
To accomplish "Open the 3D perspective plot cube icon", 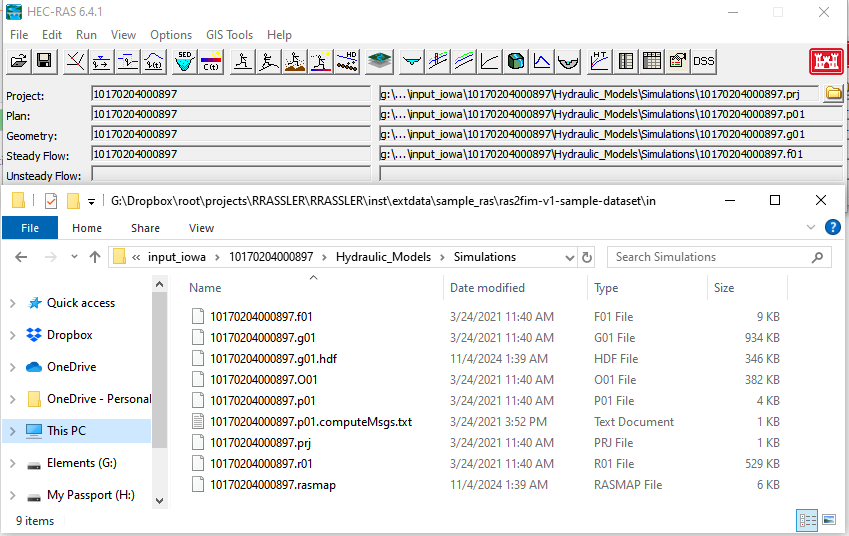I will 516,61.
